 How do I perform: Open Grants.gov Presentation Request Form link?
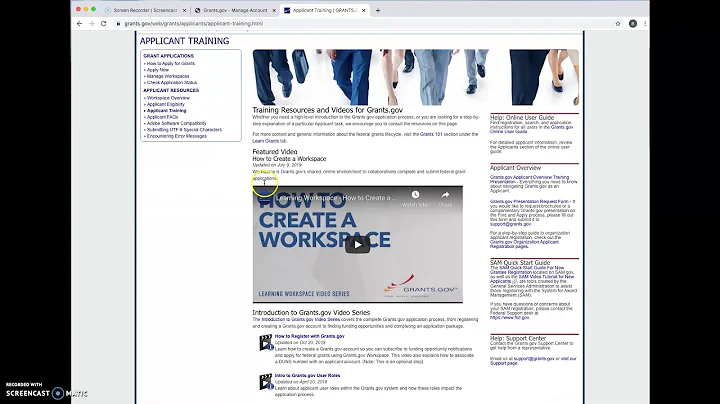pos(529,201)
